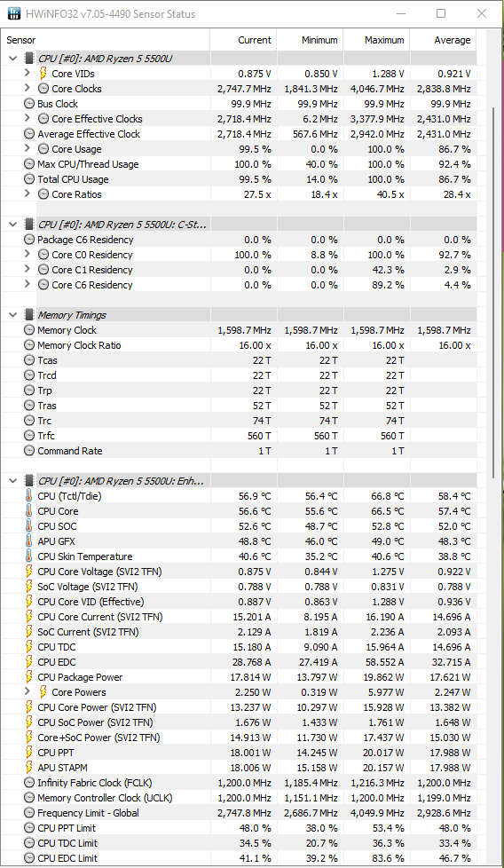This screenshot has width=504, height=868.
Task: Expand the Core C6 Residency row
Action: coord(28,285)
